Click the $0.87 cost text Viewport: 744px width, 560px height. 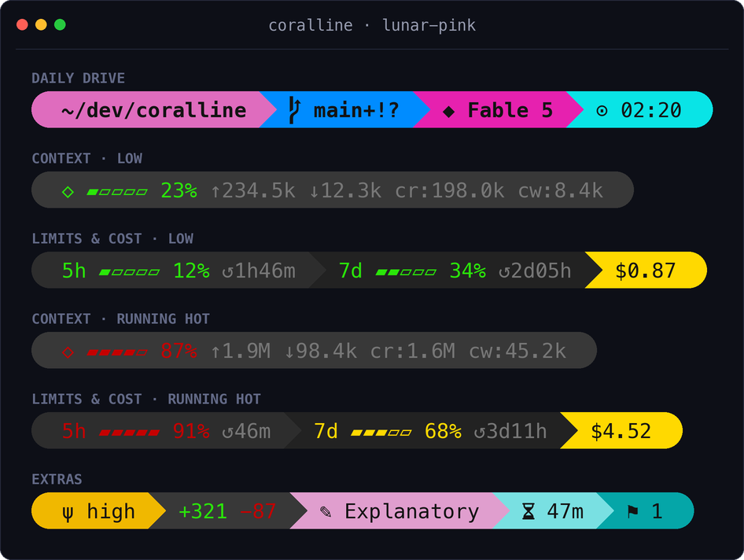(x=646, y=271)
